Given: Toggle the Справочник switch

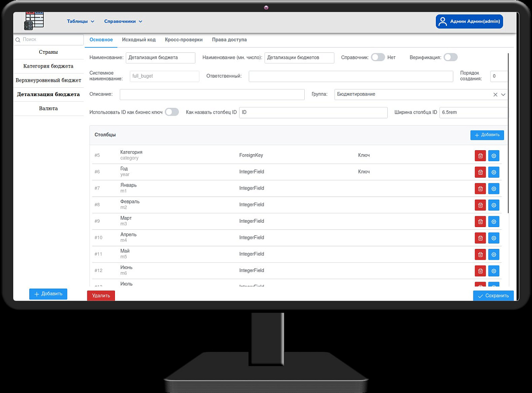Looking at the screenshot, I should click(x=378, y=57).
